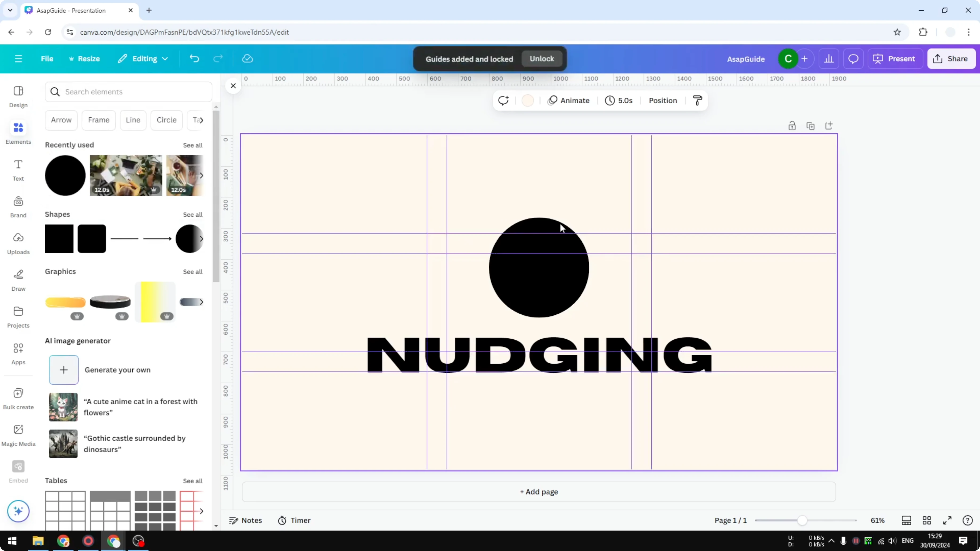Toggle scroll view layout icon
Viewport: 980px width, 551px height.
point(906,520)
